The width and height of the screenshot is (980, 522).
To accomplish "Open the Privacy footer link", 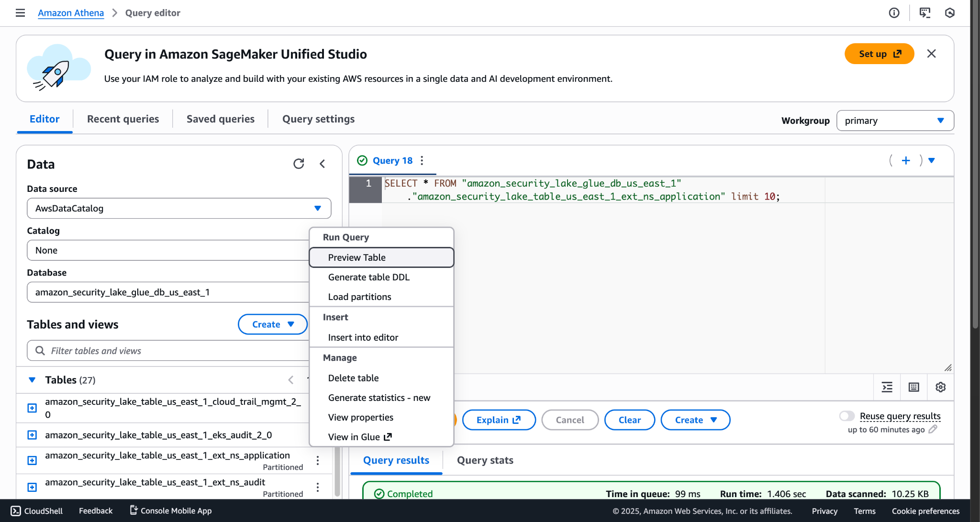I will [824, 511].
